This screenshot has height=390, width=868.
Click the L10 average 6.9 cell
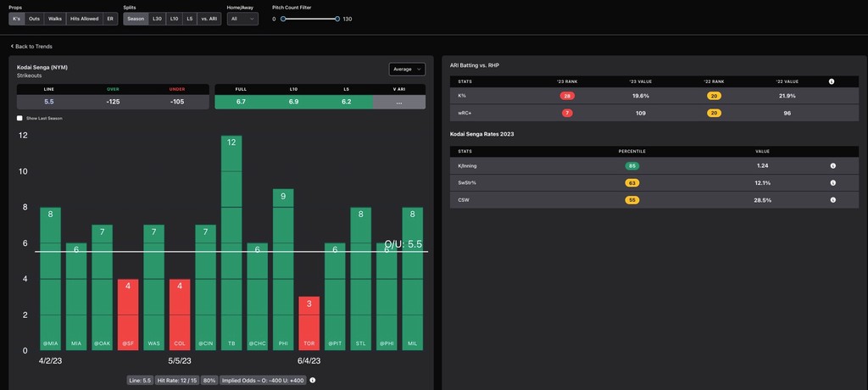(x=293, y=102)
